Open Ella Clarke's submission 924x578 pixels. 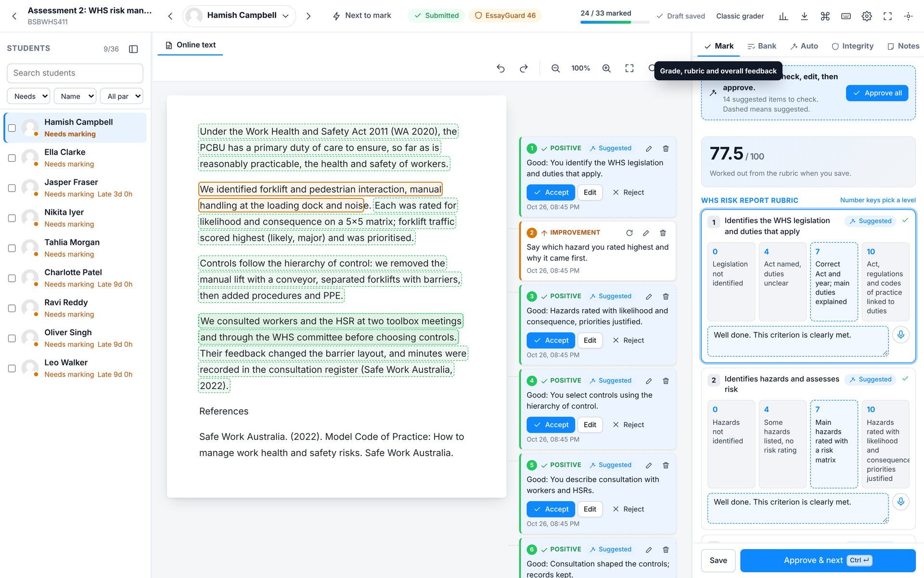click(x=75, y=158)
